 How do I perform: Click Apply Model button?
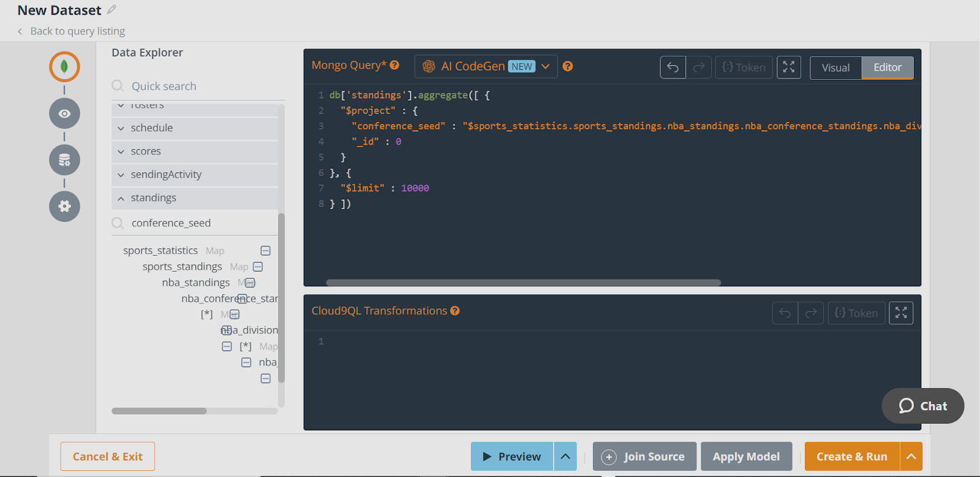(x=746, y=457)
